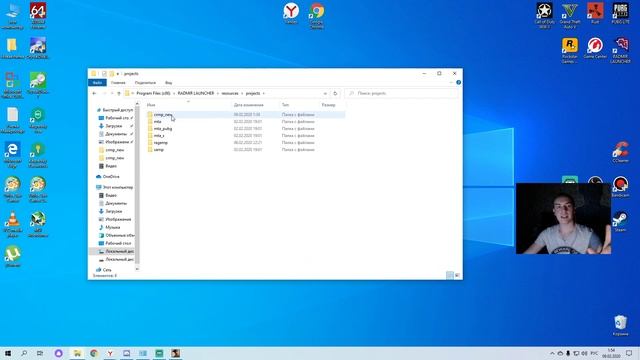Open taskbar search magnifier
640x360 pixels.
(24, 353)
